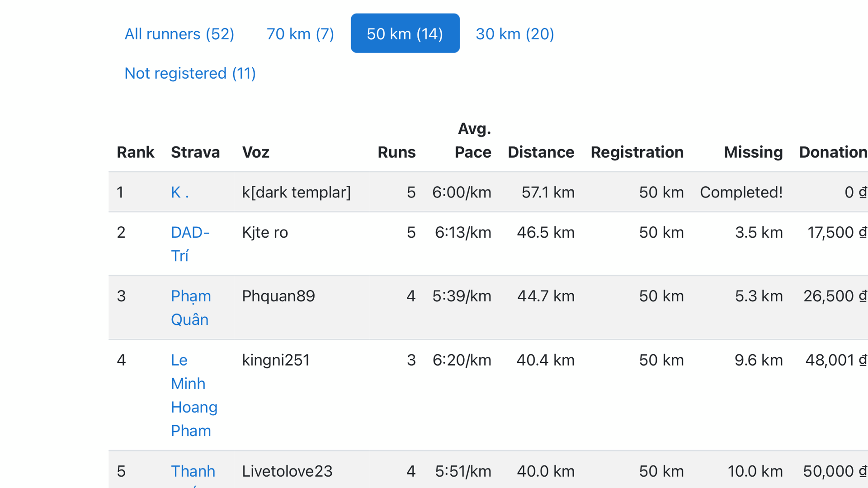The width and height of the screenshot is (868, 488).
Task: Open DAD-Trí Strava profile link
Action: pos(190,244)
